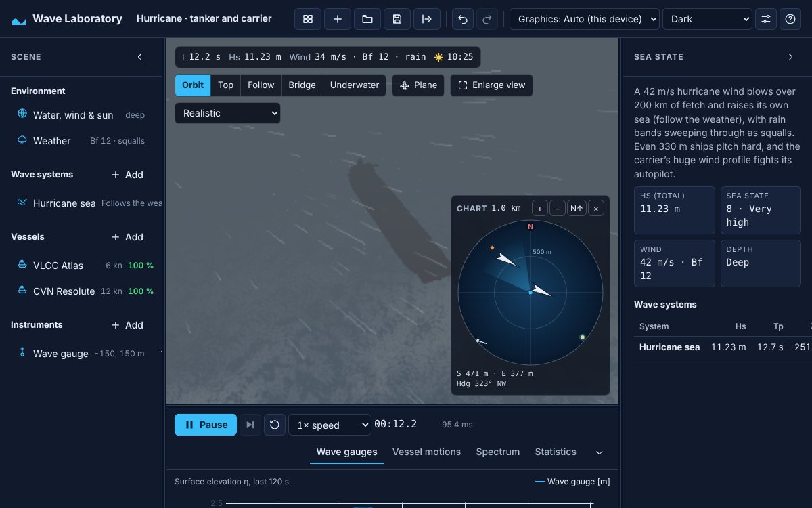This screenshot has height=508, width=812.
Task: Open the Graphics quality dropdown
Action: [585, 19]
